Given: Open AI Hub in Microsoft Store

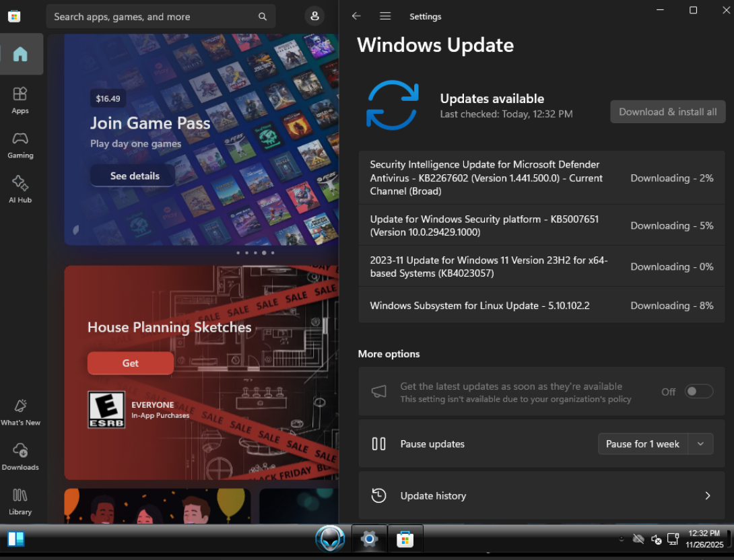Looking at the screenshot, I should [20, 190].
